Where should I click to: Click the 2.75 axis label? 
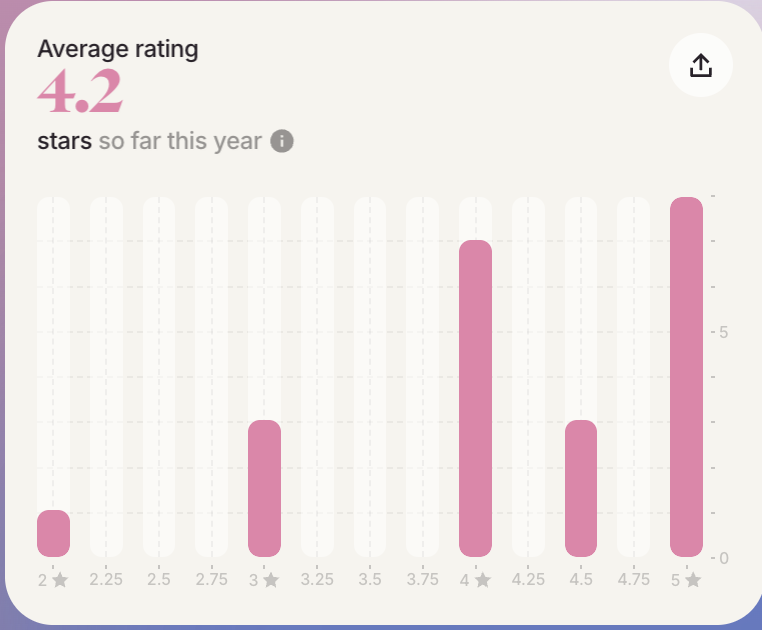[211, 580]
